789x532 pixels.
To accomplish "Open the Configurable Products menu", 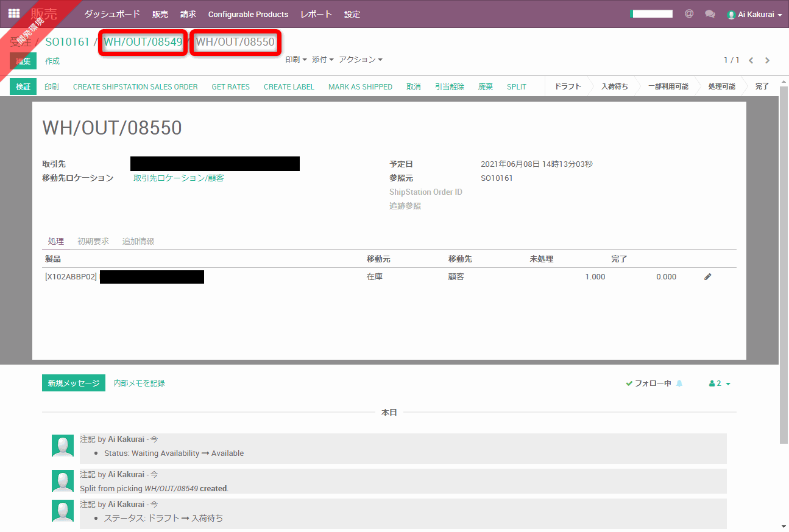I will click(248, 14).
